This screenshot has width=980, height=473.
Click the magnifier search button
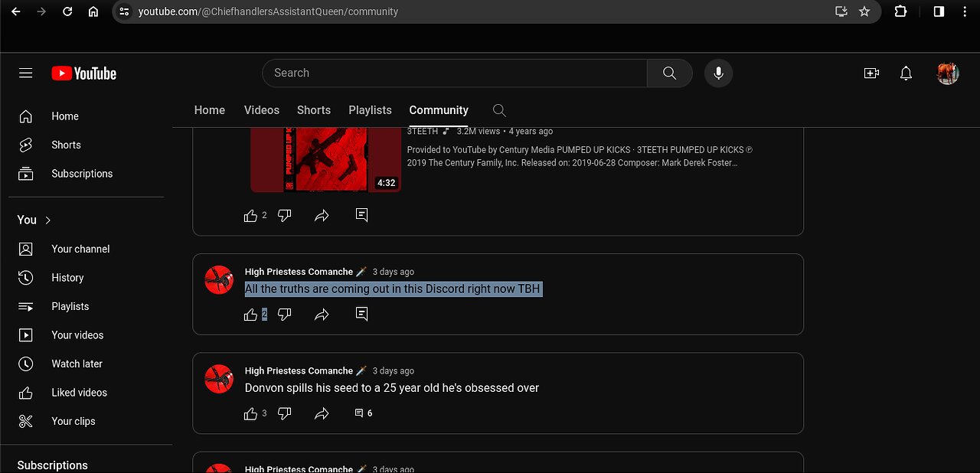pyautogui.click(x=670, y=73)
